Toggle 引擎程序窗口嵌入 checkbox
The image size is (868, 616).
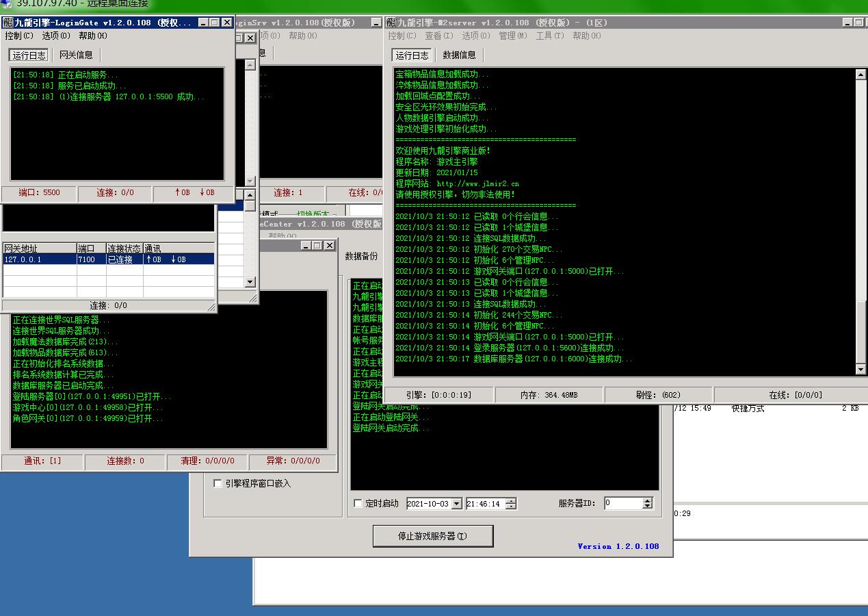pyautogui.click(x=218, y=483)
